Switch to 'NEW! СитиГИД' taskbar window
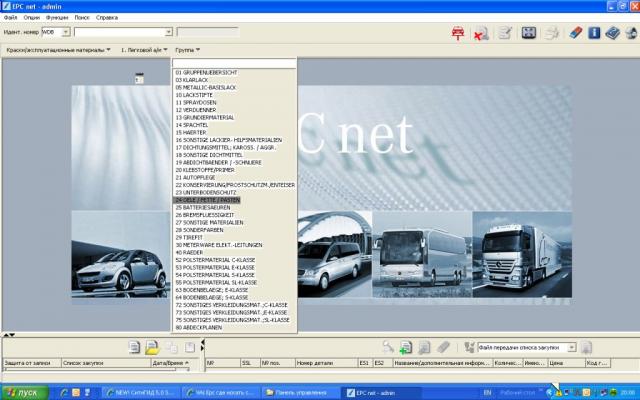Image resolution: width=640 pixels, height=400 pixels. click(x=141, y=393)
